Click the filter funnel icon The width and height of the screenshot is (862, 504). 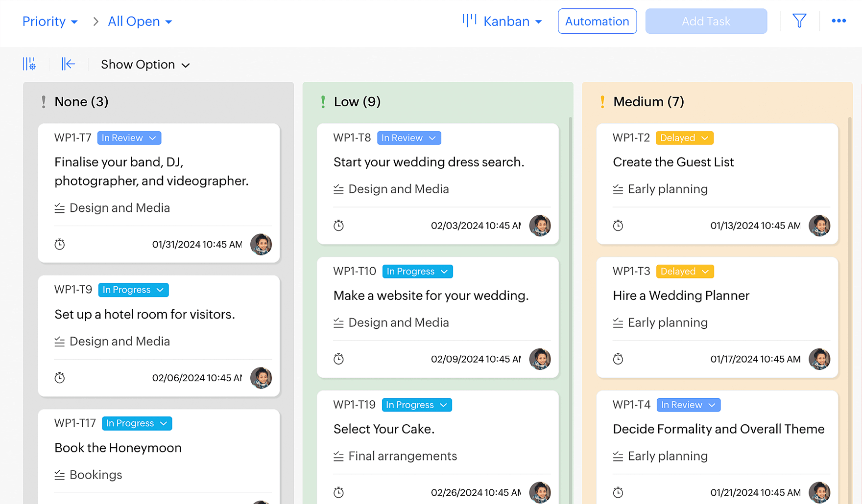[799, 21]
